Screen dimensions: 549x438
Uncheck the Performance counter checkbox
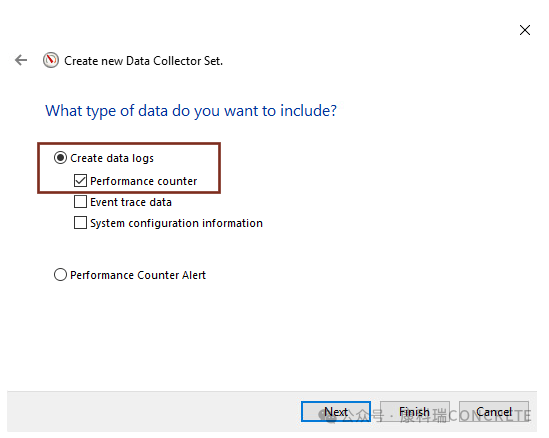click(x=80, y=181)
